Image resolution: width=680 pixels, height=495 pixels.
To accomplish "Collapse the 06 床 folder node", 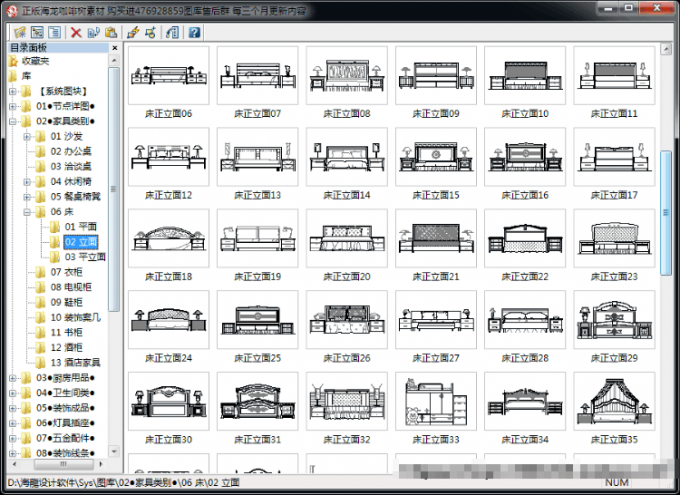I will coord(27,212).
